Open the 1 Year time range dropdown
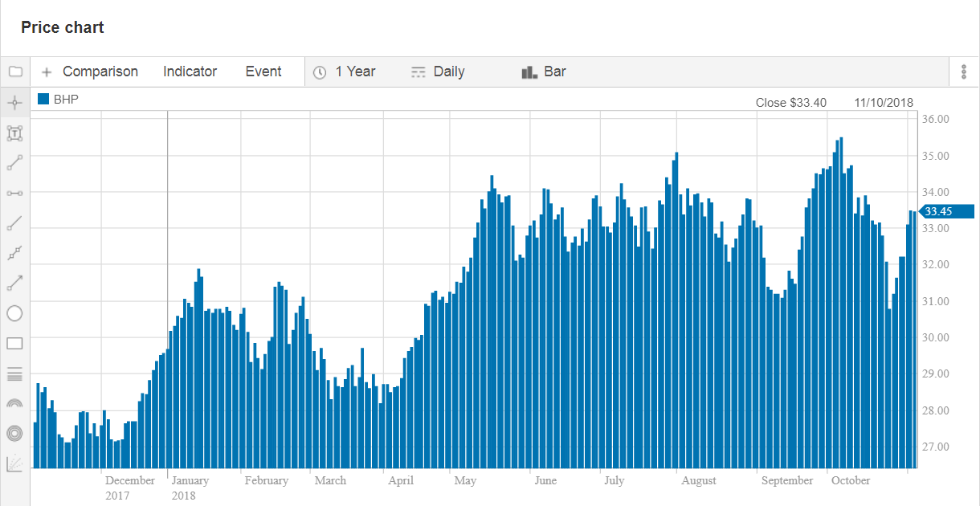This screenshot has height=506, width=980. 345,71
